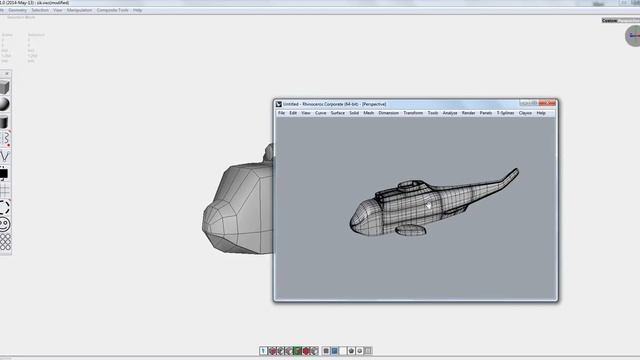The width and height of the screenshot is (640, 360).
Task: Click the helicopter wireframe model in Rhino viewport
Action: (x=433, y=203)
